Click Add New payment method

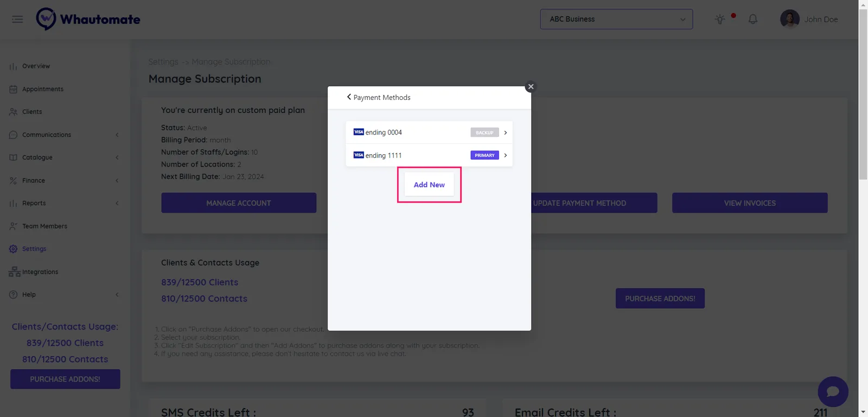pos(429,185)
